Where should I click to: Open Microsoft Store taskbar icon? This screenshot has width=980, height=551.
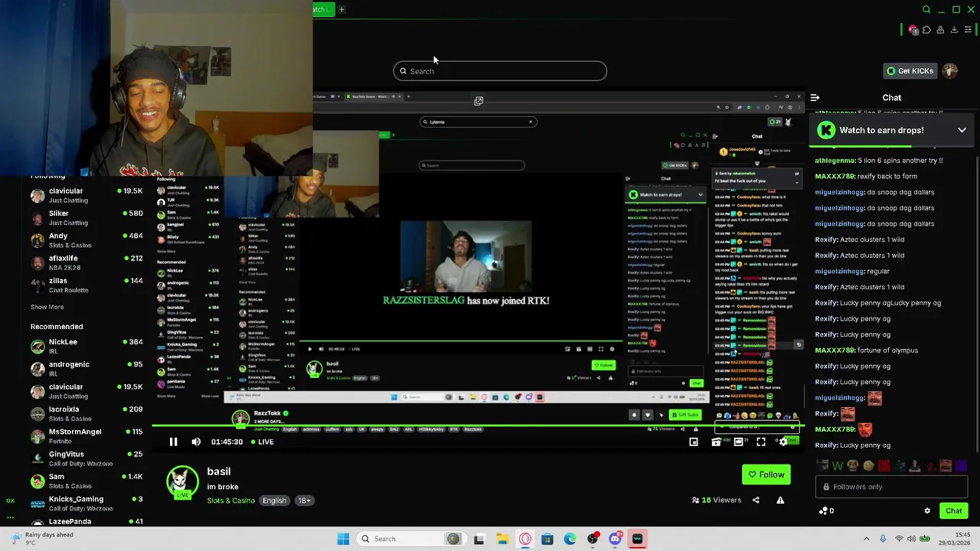tap(547, 539)
